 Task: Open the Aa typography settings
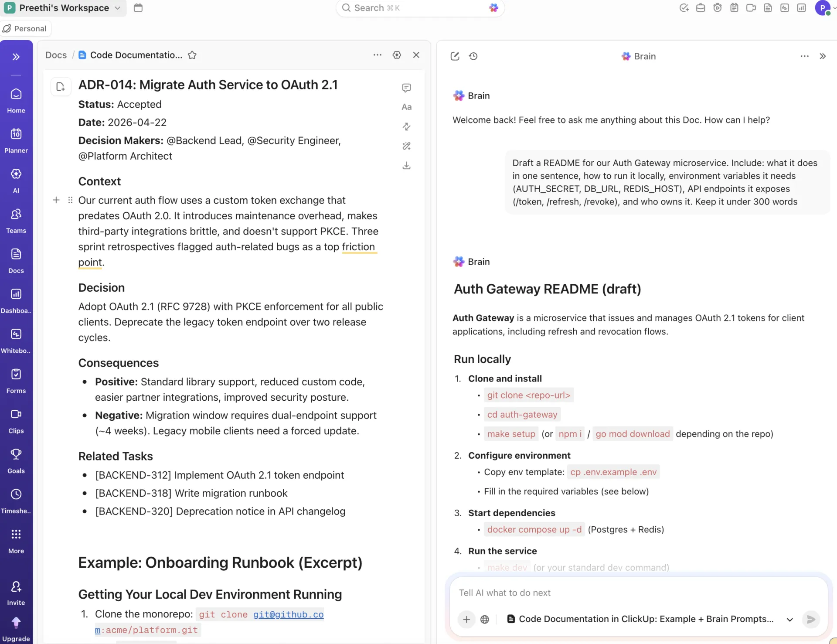pos(406,107)
